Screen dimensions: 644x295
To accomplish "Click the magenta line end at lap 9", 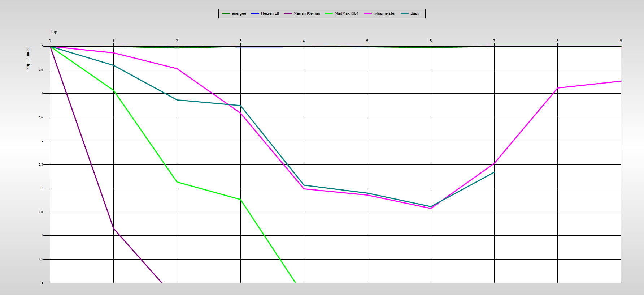I will pyautogui.click(x=621, y=81).
